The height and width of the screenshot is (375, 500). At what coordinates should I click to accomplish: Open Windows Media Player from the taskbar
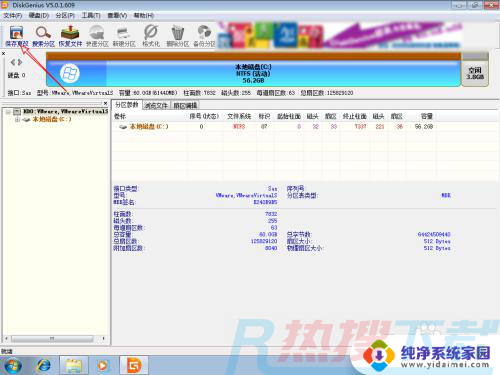click(x=103, y=366)
